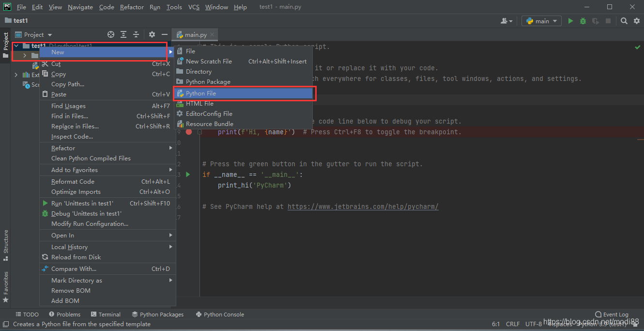The width and height of the screenshot is (644, 331).
Task: Open the Refactor menu in the menu bar
Action: tap(132, 7)
